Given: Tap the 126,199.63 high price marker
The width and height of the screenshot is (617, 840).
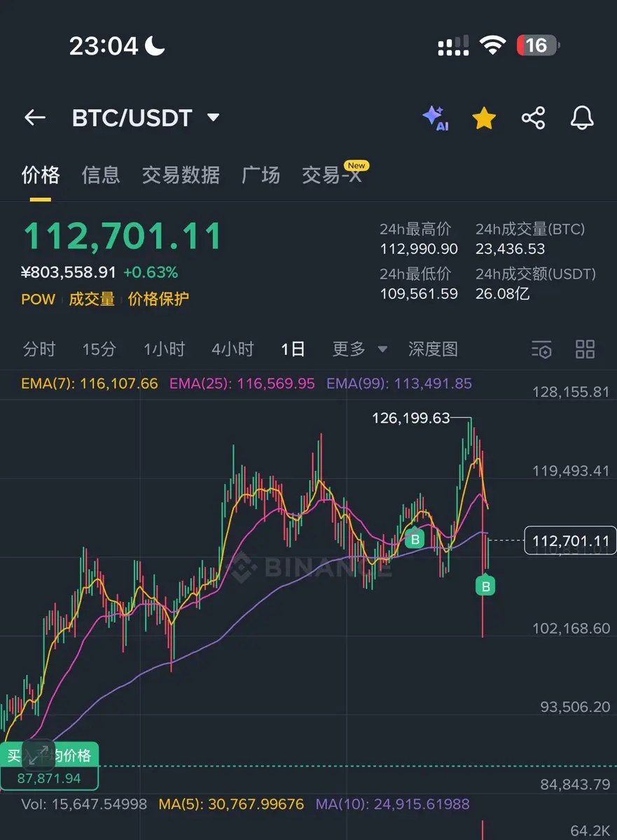Looking at the screenshot, I should tap(411, 418).
